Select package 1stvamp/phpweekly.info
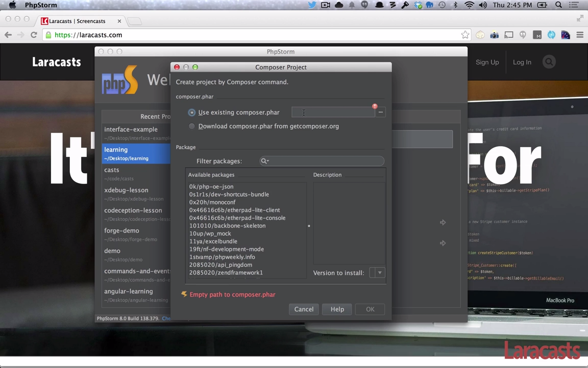Viewport: 588px width, 368px height. point(222,257)
